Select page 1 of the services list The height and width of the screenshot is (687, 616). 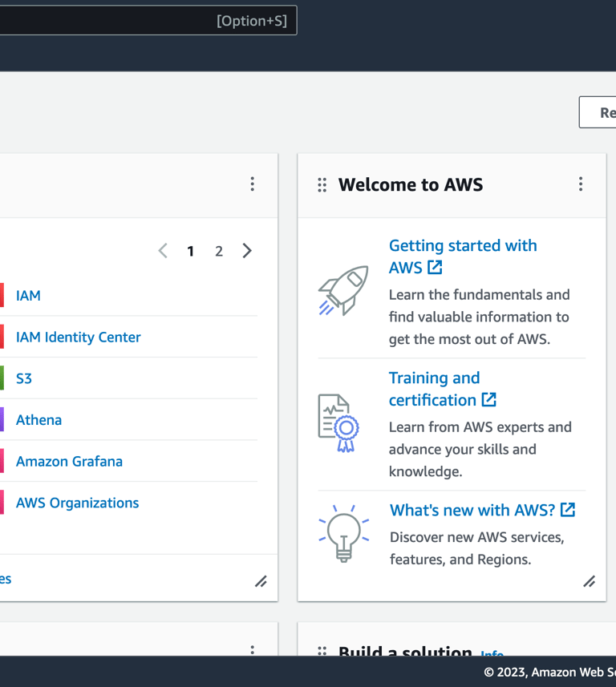190,251
